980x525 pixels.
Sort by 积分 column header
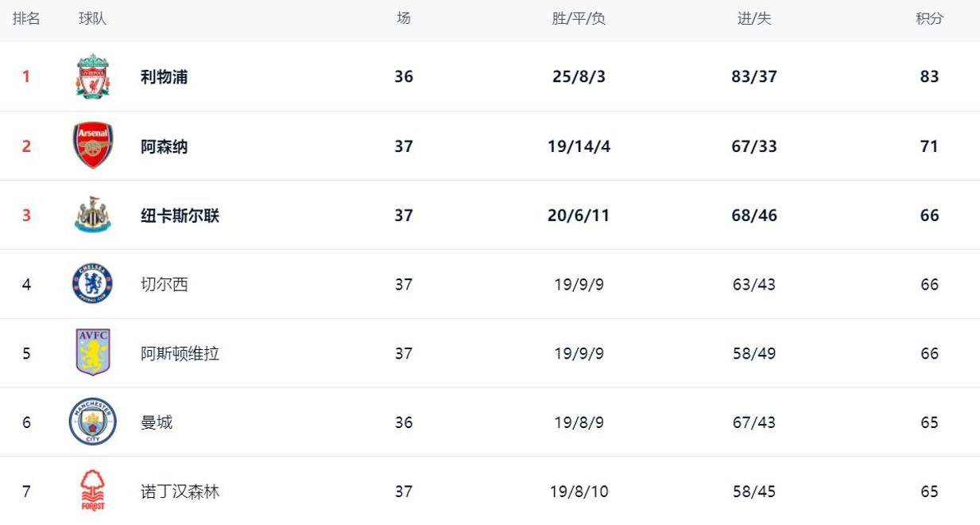pyautogui.click(x=929, y=18)
